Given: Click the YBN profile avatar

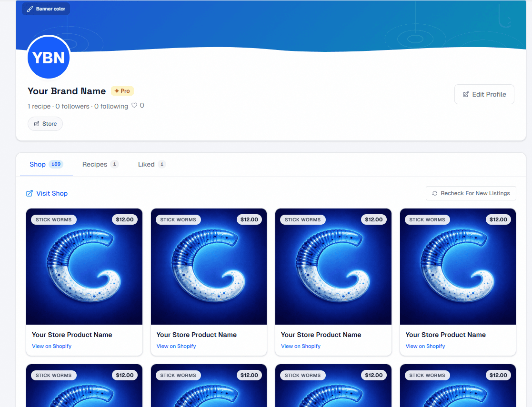Looking at the screenshot, I should [x=49, y=58].
